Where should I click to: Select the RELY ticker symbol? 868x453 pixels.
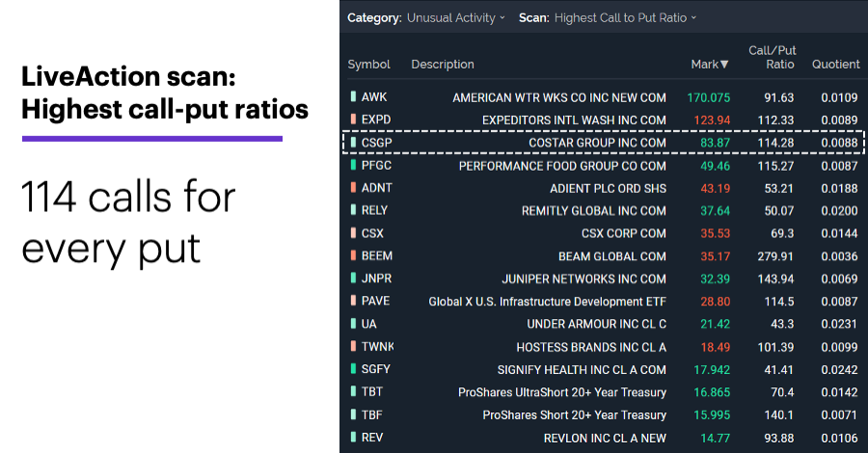(x=374, y=211)
